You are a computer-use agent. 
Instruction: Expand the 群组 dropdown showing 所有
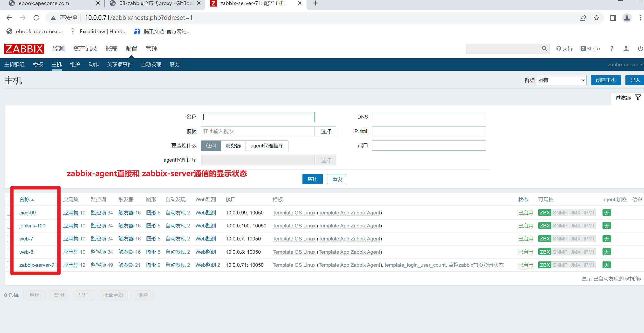tap(561, 80)
